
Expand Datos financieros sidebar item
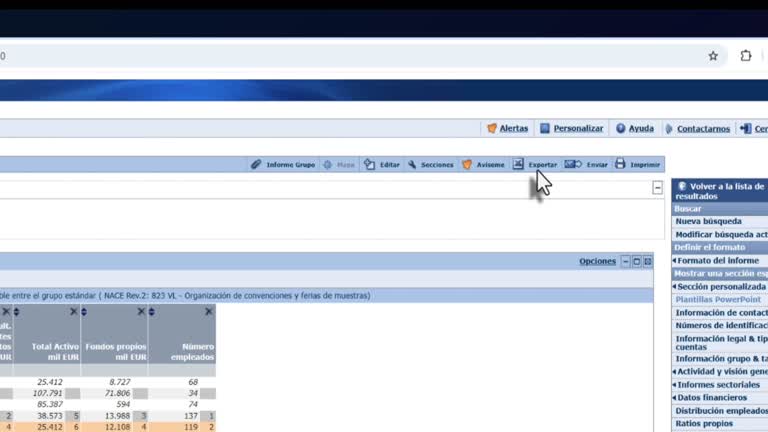(710, 398)
